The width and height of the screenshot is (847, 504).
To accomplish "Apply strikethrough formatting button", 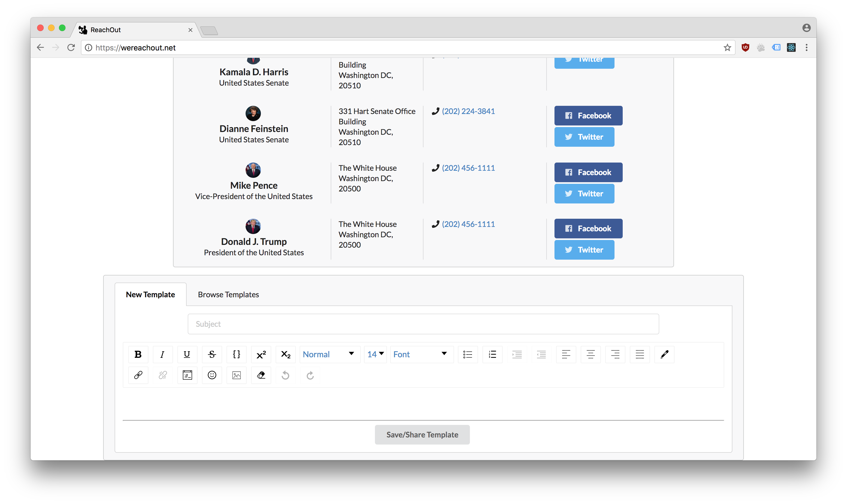I will coord(212,354).
